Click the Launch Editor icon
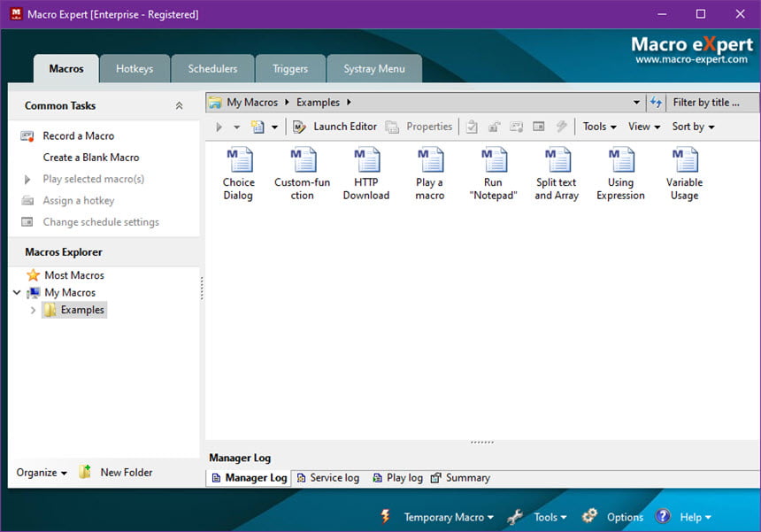This screenshot has width=761, height=532. [299, 127]
